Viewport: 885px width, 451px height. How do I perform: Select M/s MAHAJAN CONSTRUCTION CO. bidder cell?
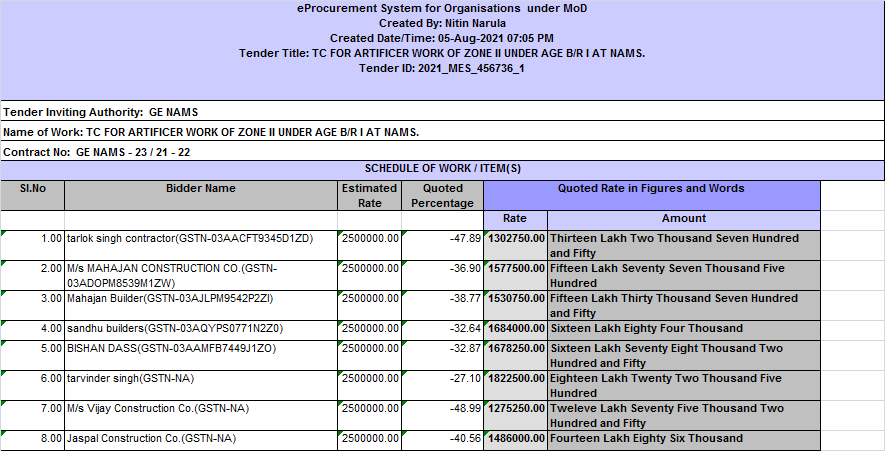pyautogui.click(x=201, y=275)
